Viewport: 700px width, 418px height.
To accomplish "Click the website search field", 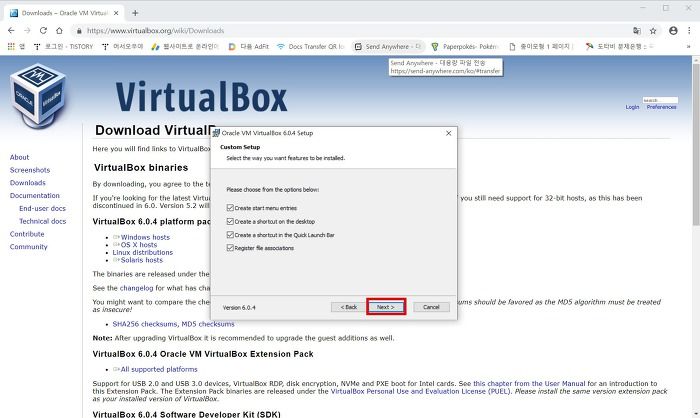I will point(660,100).
